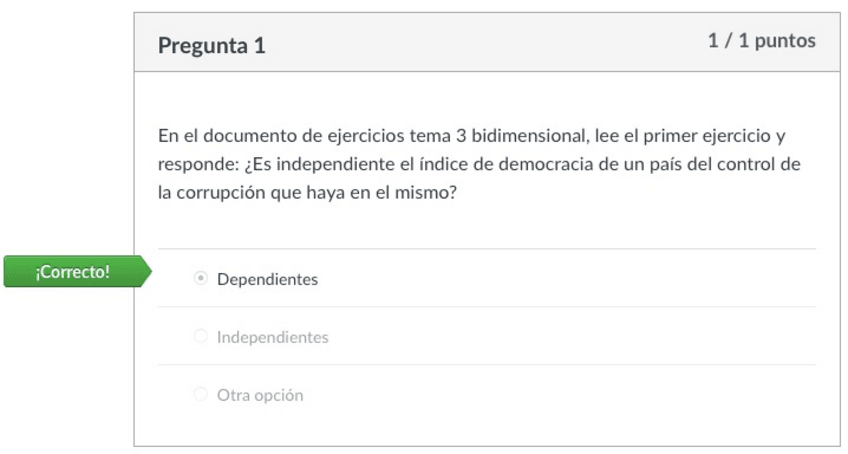
Task: Click the Independientes answer label
Action: [x=272, y=338]
